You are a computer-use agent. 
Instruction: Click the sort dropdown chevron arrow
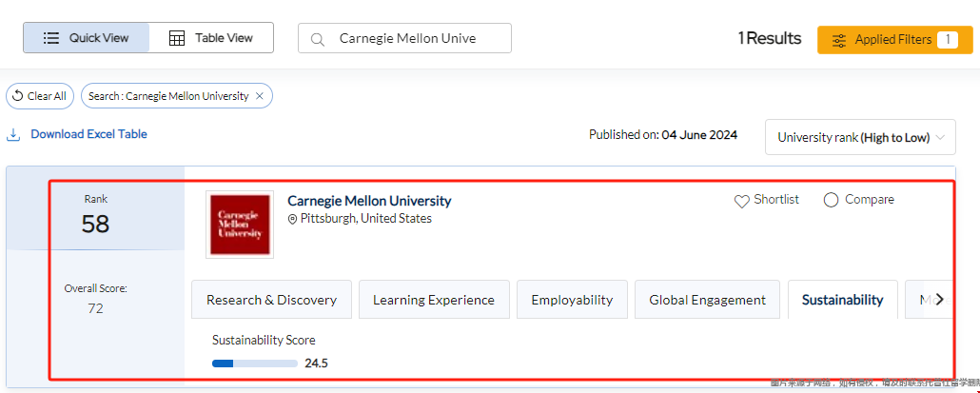point(939,137)
